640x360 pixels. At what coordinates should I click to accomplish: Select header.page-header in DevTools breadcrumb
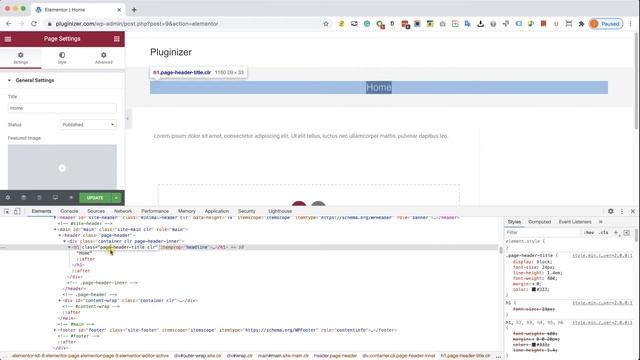(335, 356)
